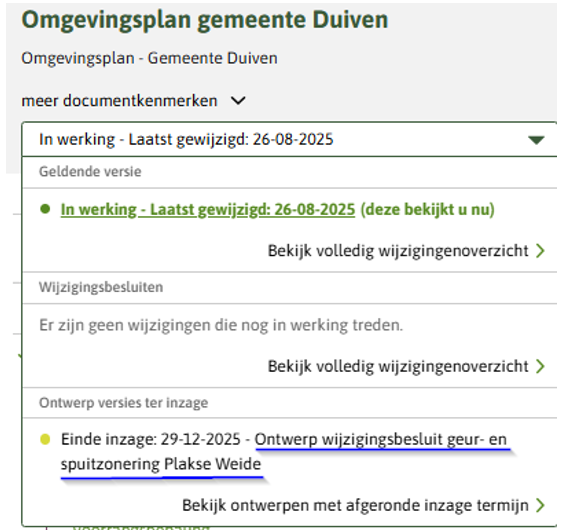Click the 'Ontwerp versies ter inzage' label
The image size is (570, 531).
click(124, 403)
